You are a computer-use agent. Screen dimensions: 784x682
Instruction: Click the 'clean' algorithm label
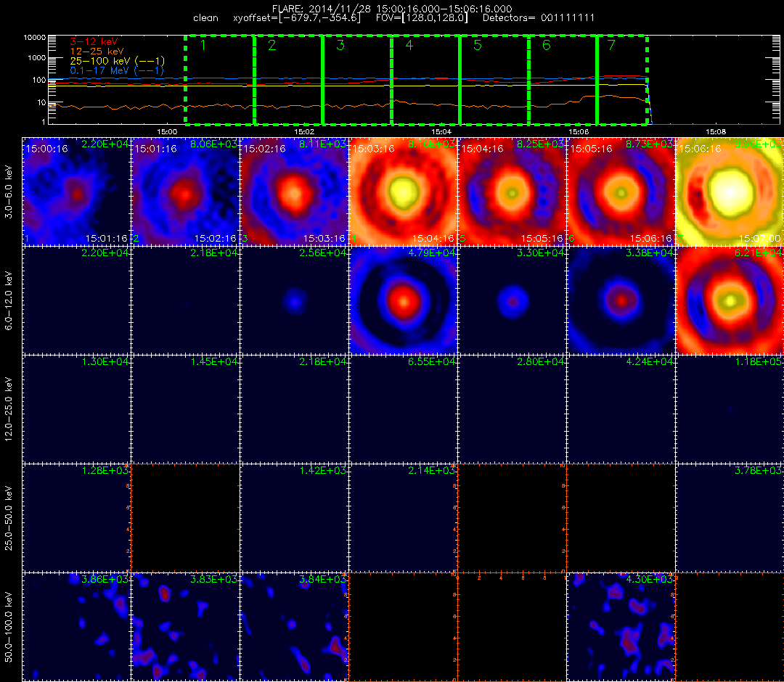coord(205,18)
